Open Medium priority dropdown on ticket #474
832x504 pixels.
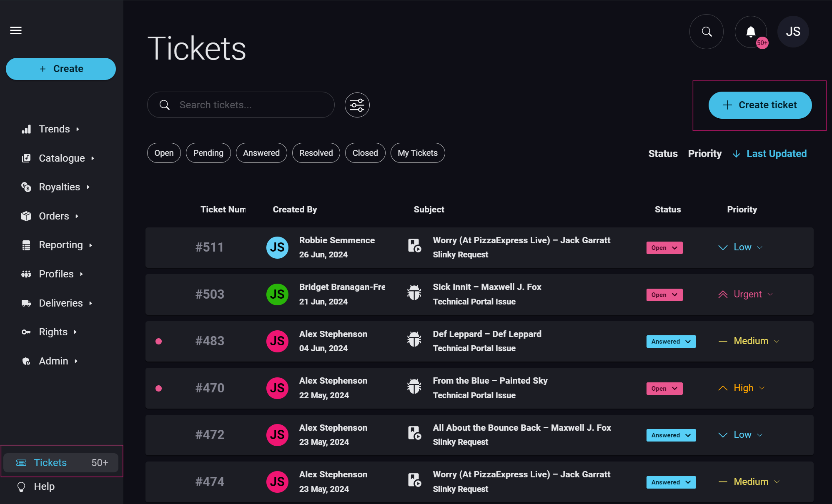coord(749,482)
